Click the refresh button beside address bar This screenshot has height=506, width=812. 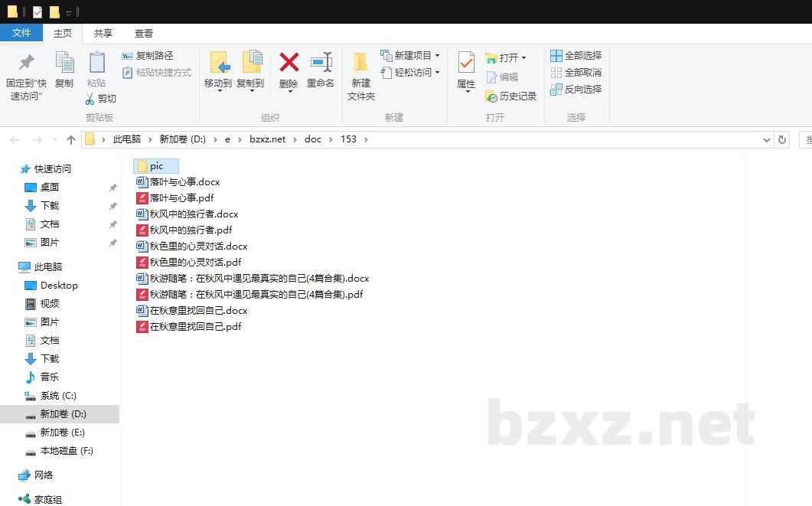click(781, 139)
